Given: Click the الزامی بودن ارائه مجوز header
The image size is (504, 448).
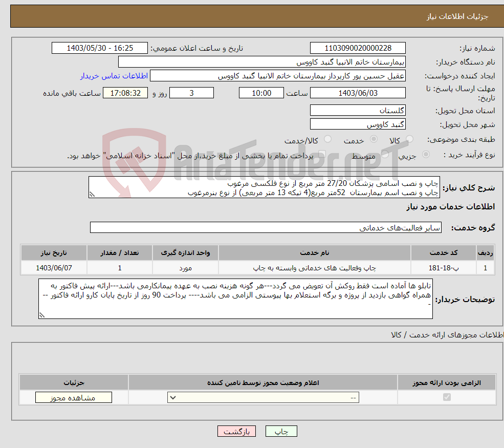Looking at the screenshot, I should point(447,382).
